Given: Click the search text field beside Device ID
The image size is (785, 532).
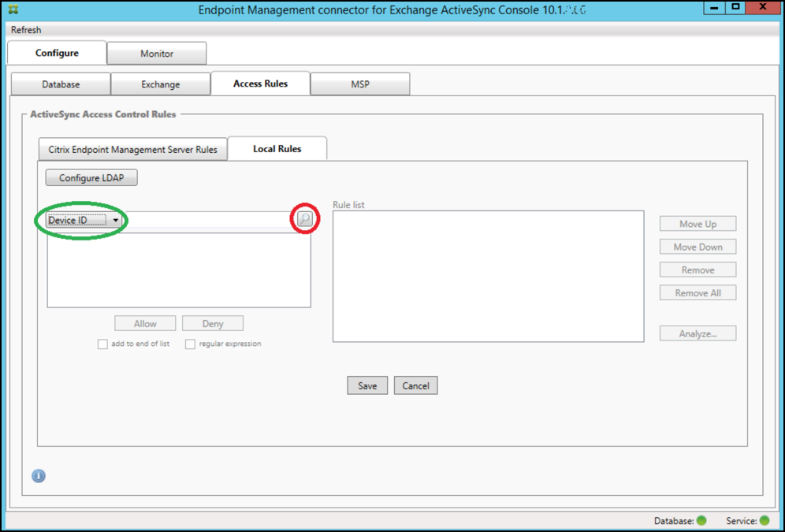Looking at the screenshot, I should click(x=209, y=220).
